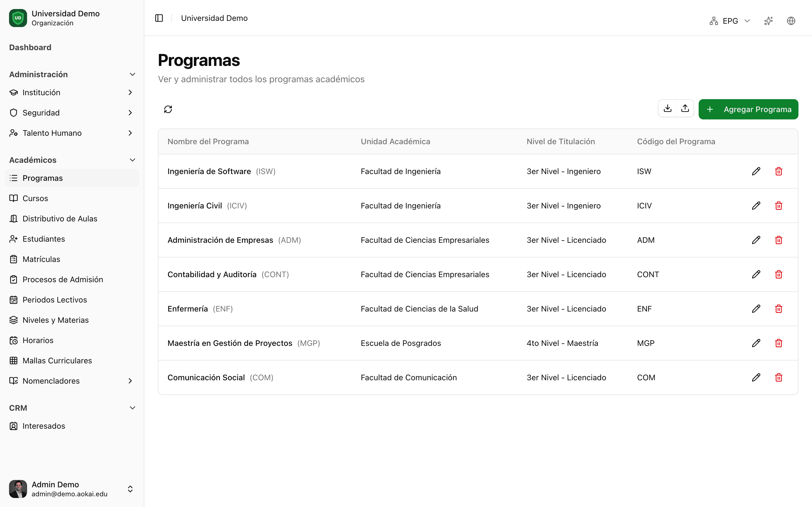Screen dimensions: 812x507
Task: Open the language globe icon
Action: tap(791, 21)
